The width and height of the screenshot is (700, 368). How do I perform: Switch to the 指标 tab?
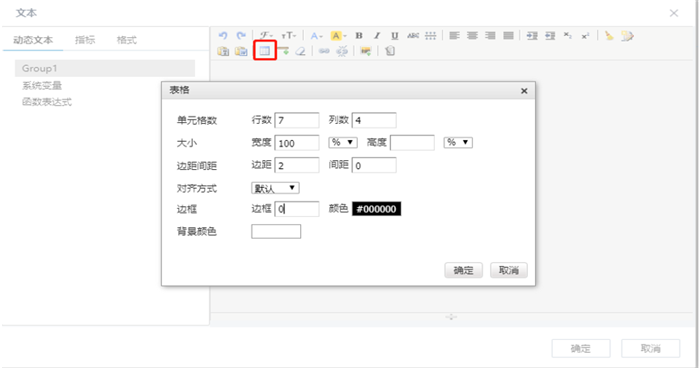[85, 40]
